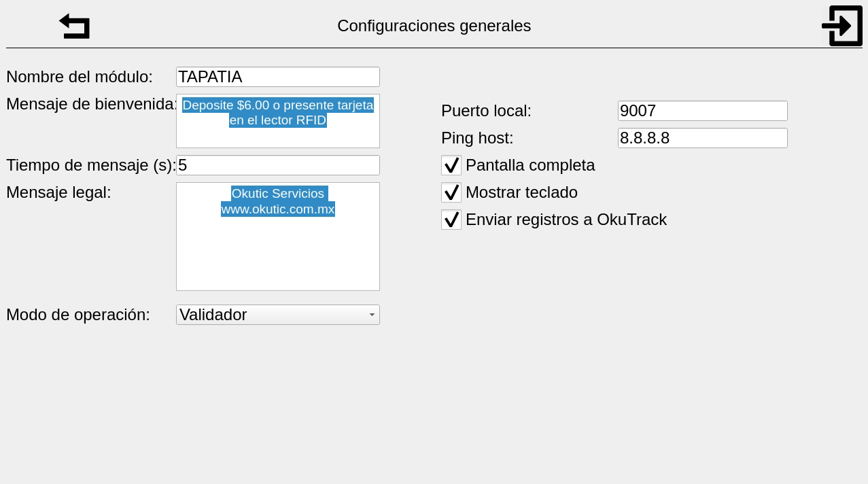Click the exit icon at top right

[842, 26]
